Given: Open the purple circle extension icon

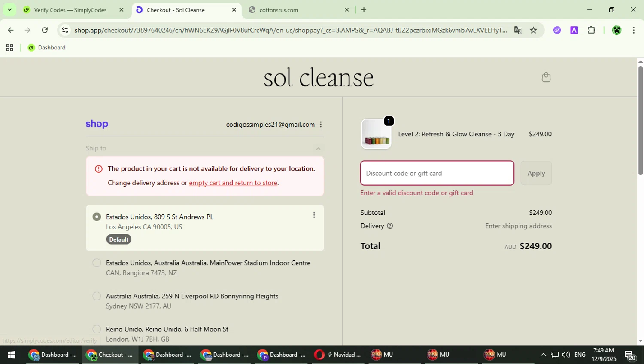Looking at the screenshot, I should [x=557, y=30].
